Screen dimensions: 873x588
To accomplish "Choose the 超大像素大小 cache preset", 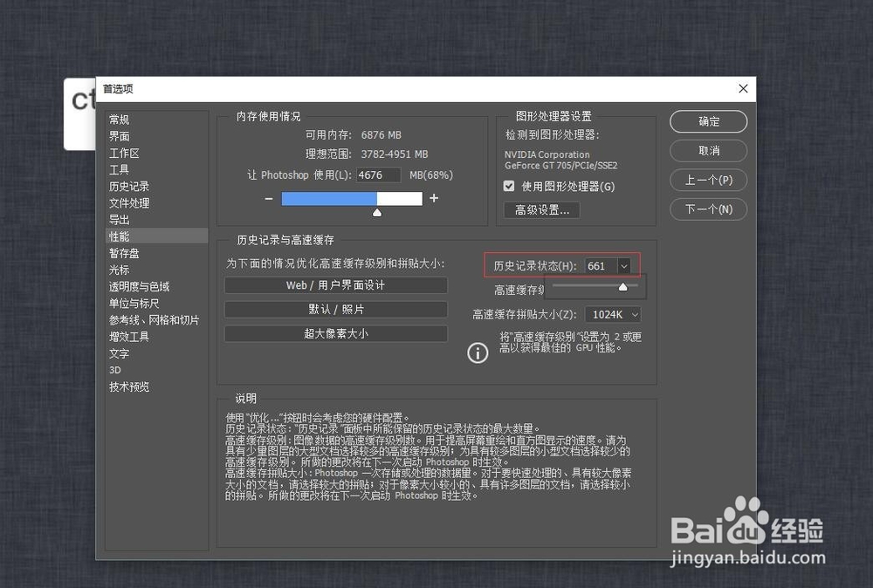I will pos(336,334).
